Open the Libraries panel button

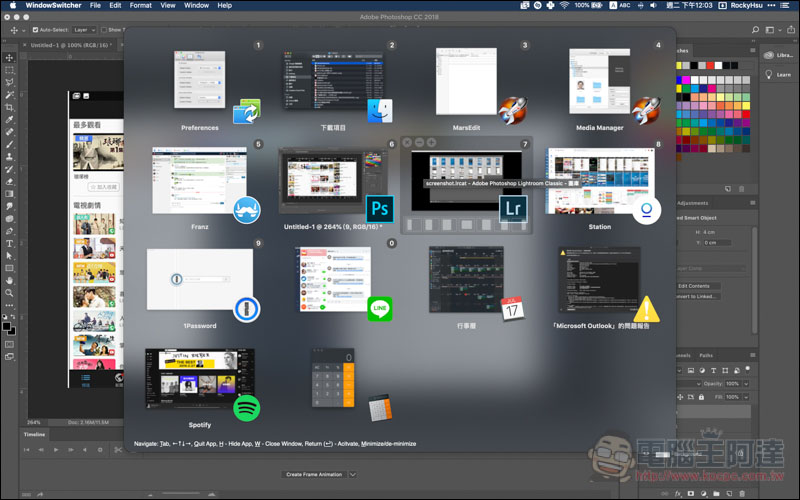[x=778, y=55]
